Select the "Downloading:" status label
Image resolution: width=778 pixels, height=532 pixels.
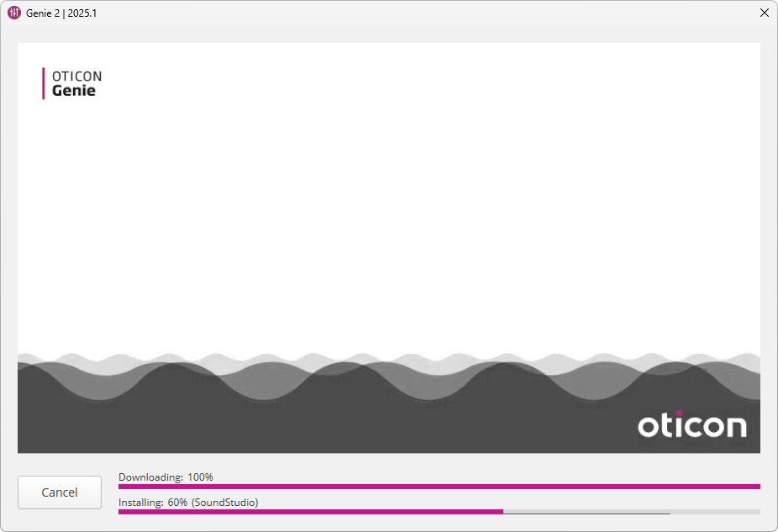click(x=150, y=477)
